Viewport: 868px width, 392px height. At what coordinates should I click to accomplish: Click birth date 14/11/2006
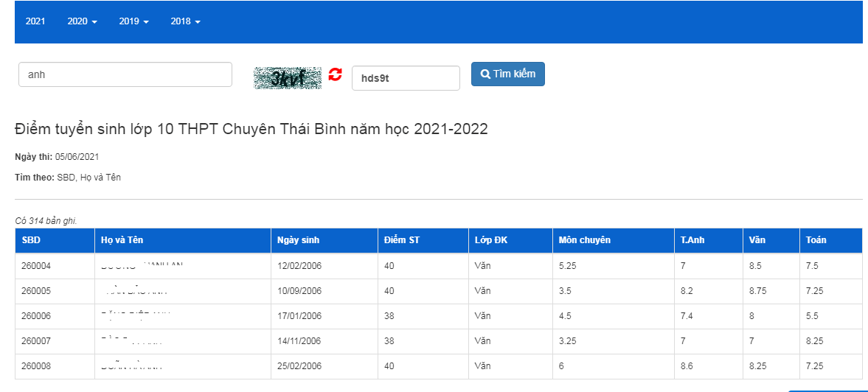coord(299,341)
